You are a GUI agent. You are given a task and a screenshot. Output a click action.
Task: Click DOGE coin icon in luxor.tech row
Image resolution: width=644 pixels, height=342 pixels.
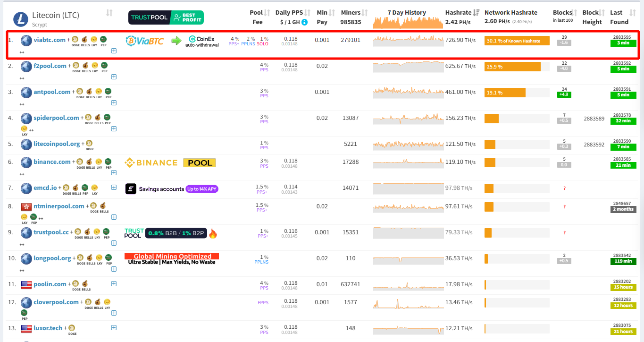pyautogui.click(x=72, y=328)
